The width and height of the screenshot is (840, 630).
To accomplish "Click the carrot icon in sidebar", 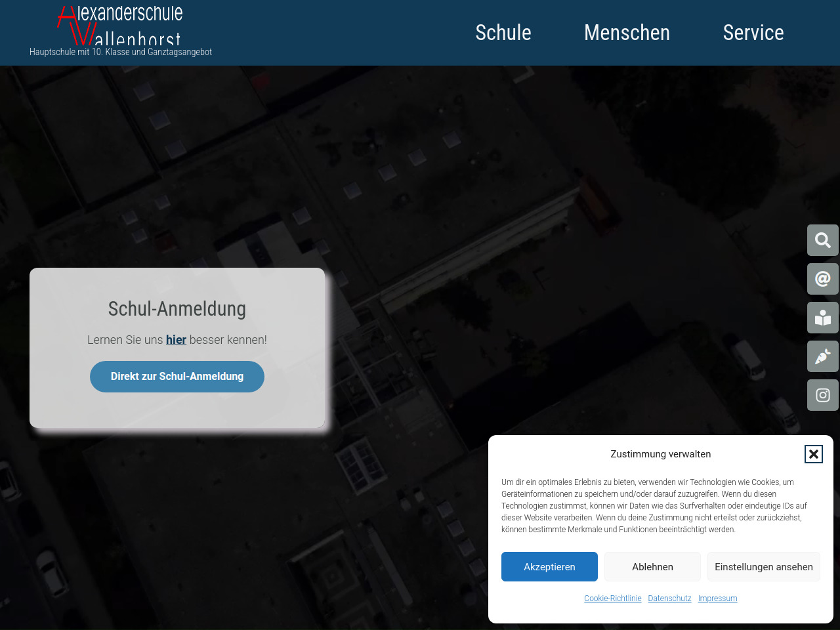I will (822, 356).
